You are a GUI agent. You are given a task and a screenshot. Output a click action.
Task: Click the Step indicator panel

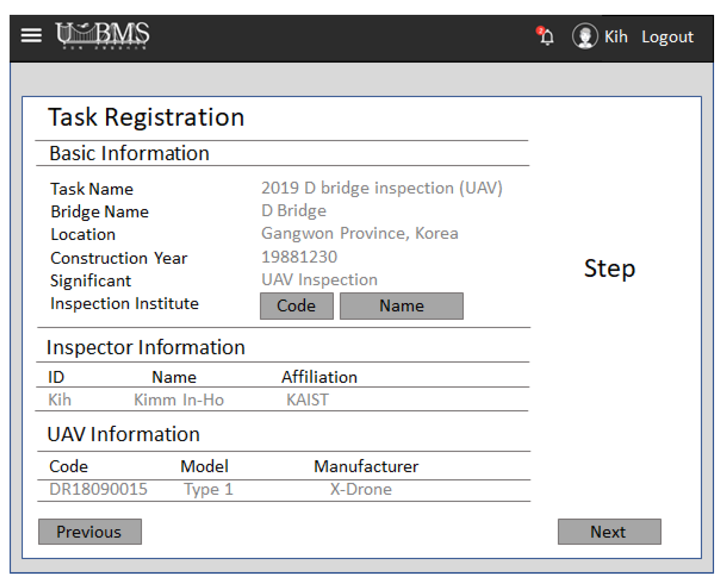pyautogui.click(x=609, y=269)
